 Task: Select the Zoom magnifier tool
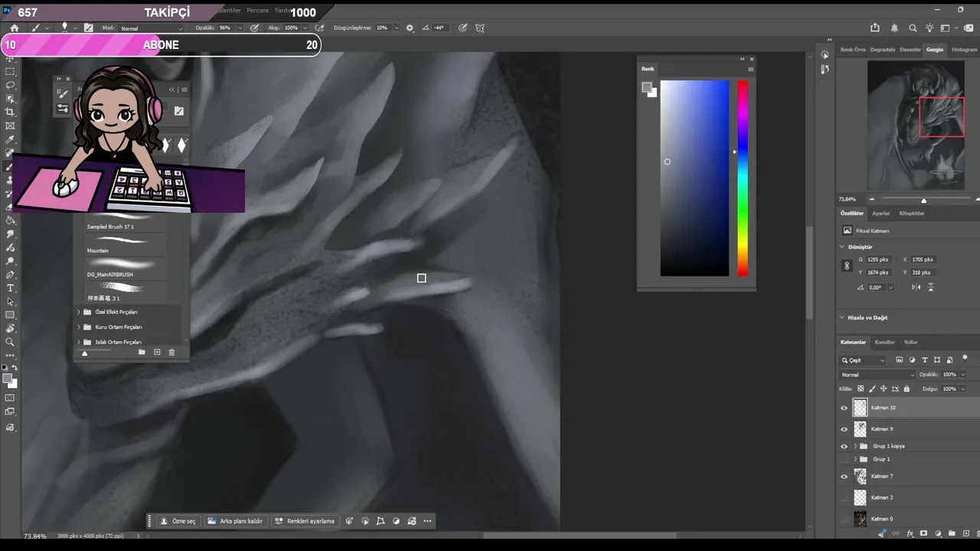(10, 342)
